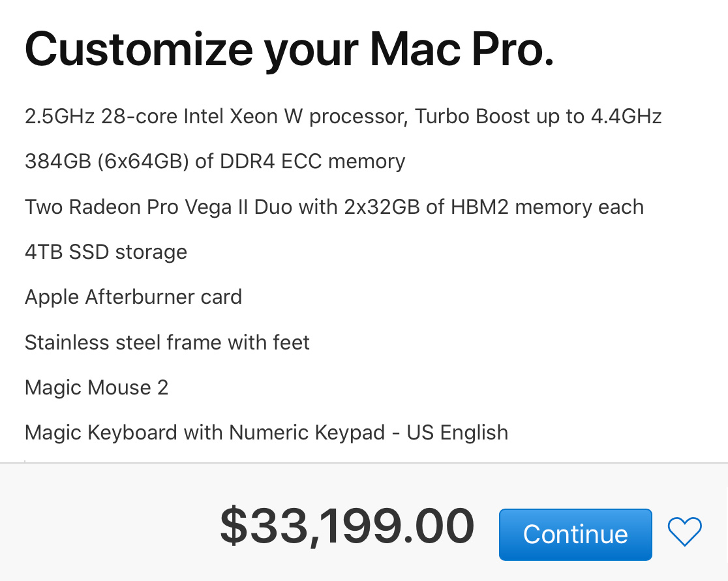The width and height of the screenshot is (728, 581).
Task: Click the 4TB SSD storage line
Action: click(x=106, y=252)
